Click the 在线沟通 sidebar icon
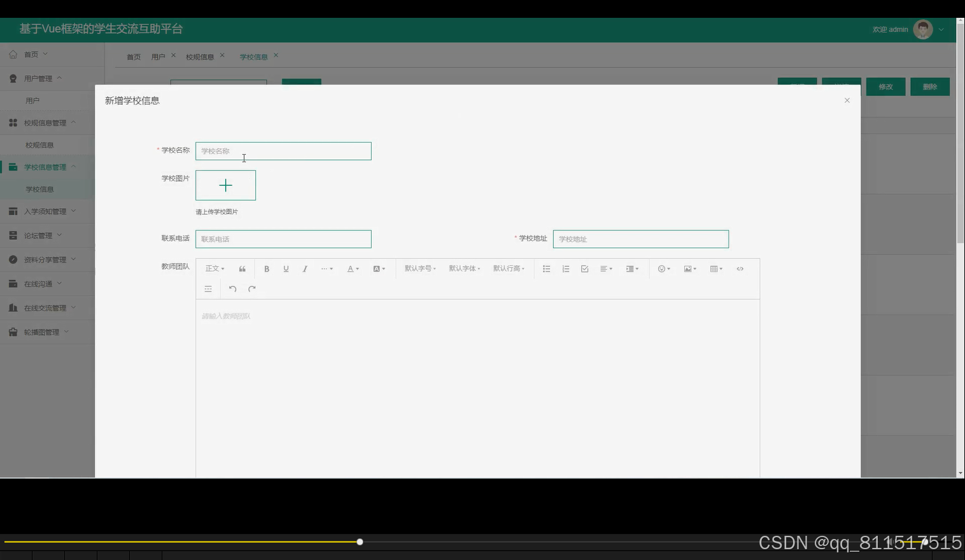The image size is (965, 560). point(13,284)
